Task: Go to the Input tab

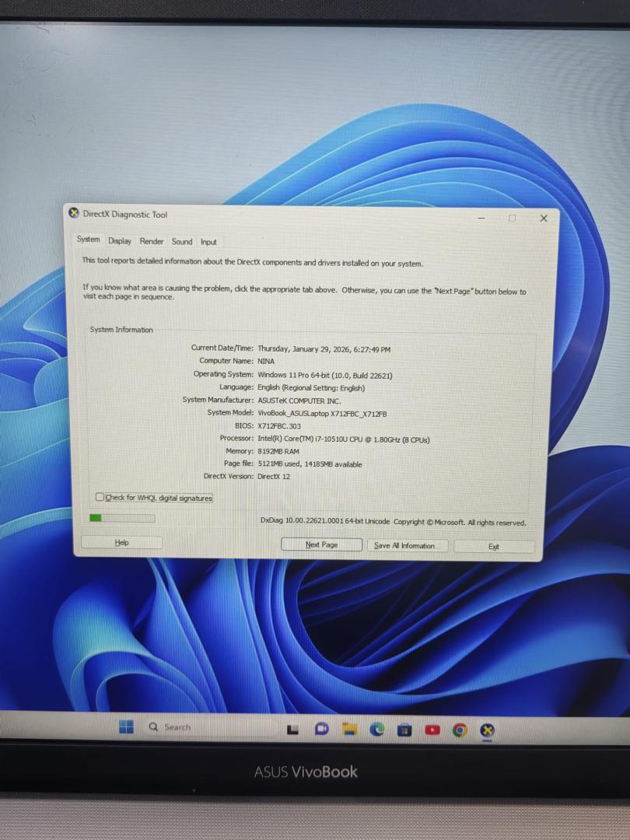Action: tap(208, 242)
